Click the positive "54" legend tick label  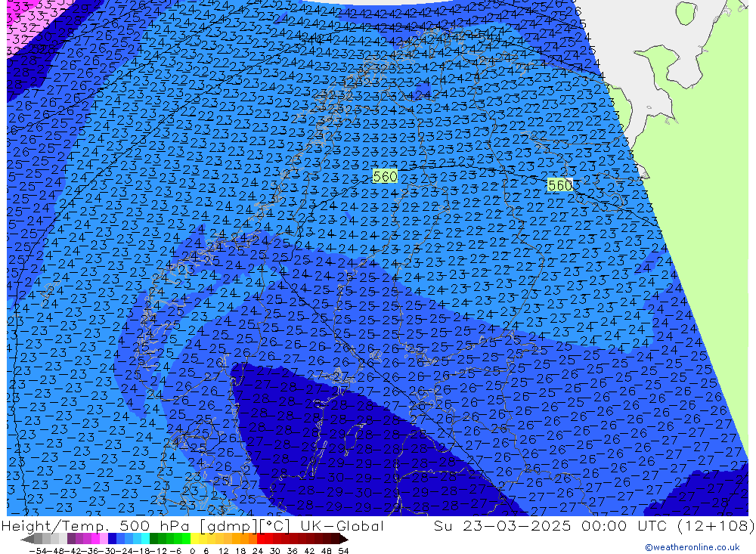click(x=343, y=551)
